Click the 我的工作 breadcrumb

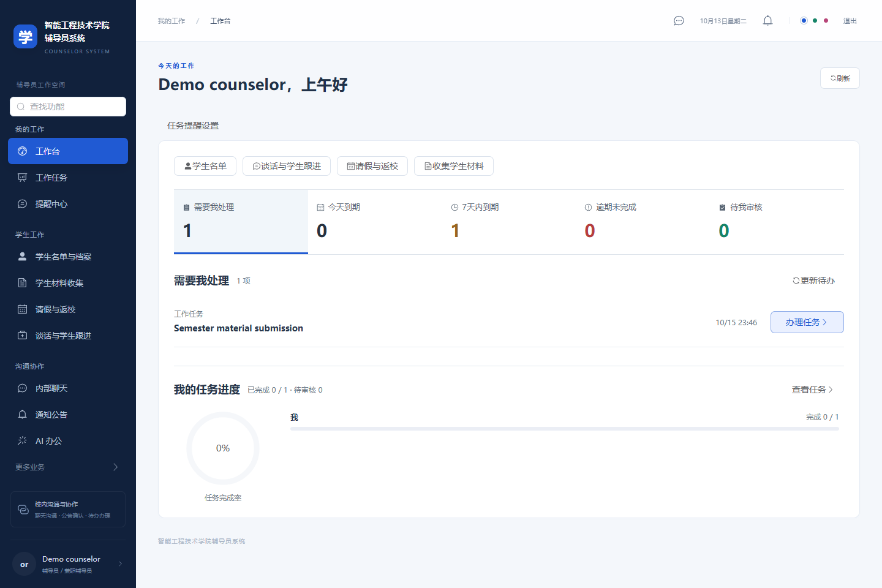click(171, 21)
